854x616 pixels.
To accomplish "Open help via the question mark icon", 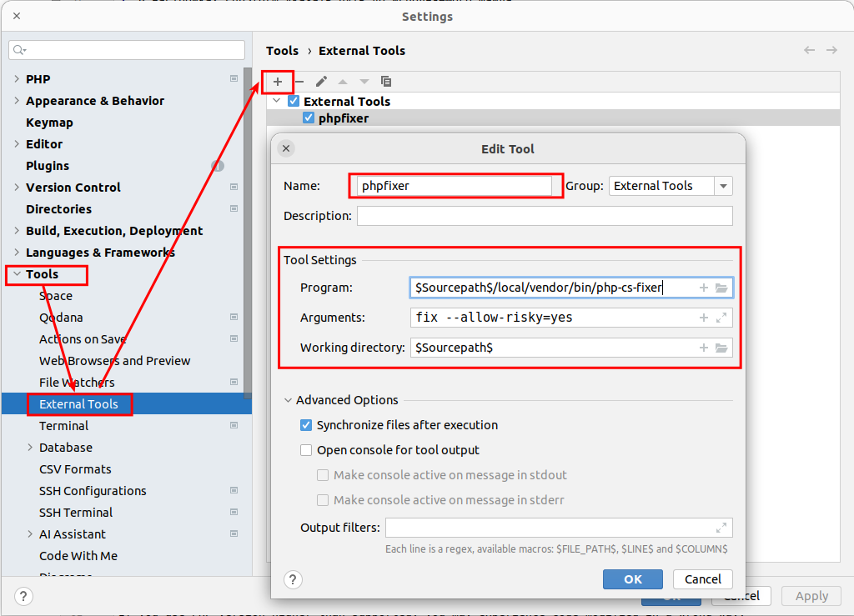I will pyautogui.click(x=293, y=579).
